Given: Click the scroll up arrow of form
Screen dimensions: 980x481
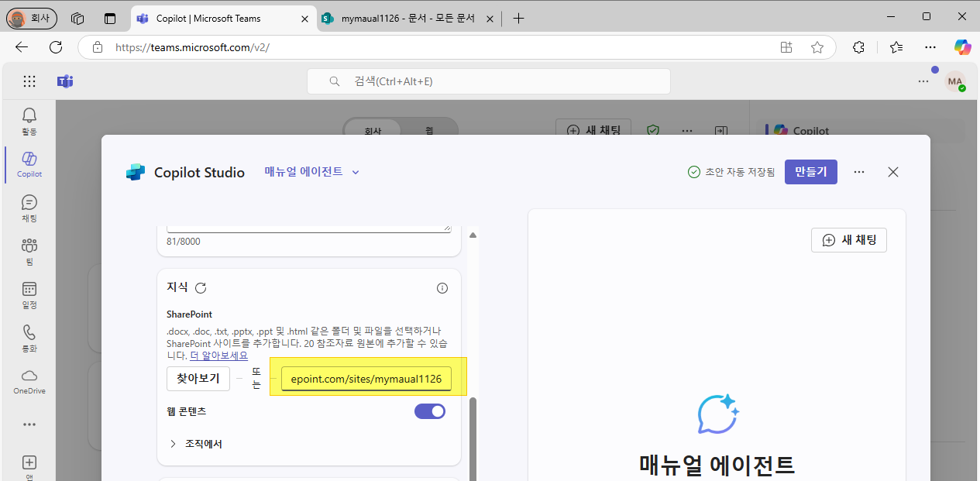Looking at the screenshot, I should (x=473, y=235).
